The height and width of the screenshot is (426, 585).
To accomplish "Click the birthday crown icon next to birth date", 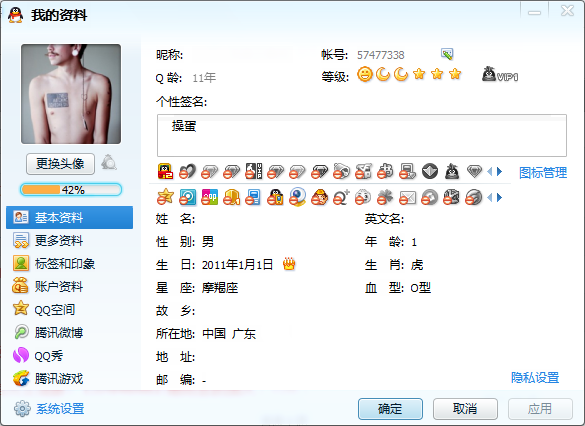I will [x=289, y=264].
